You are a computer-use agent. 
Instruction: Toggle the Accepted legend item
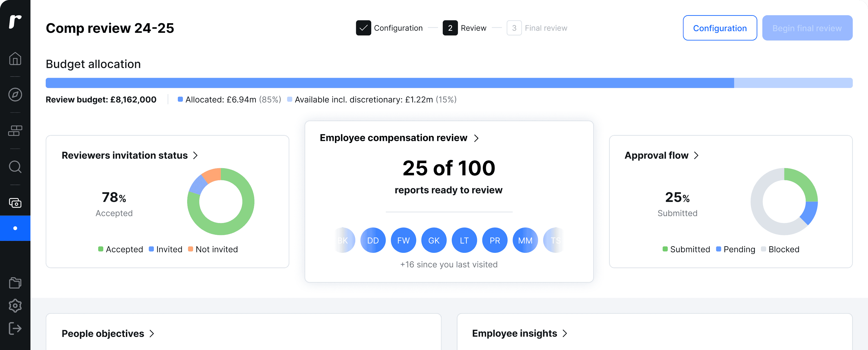pyautogui.click(x=120, y=249)
